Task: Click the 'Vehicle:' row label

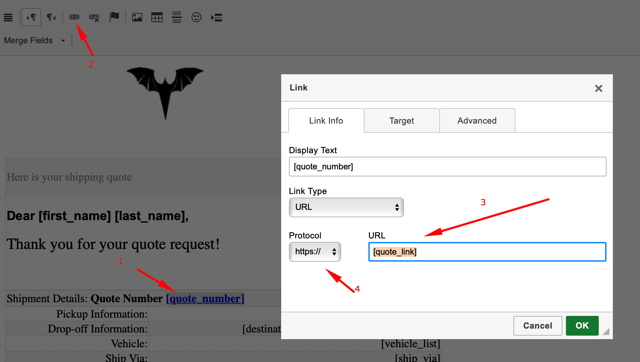Action: [129, 343]
